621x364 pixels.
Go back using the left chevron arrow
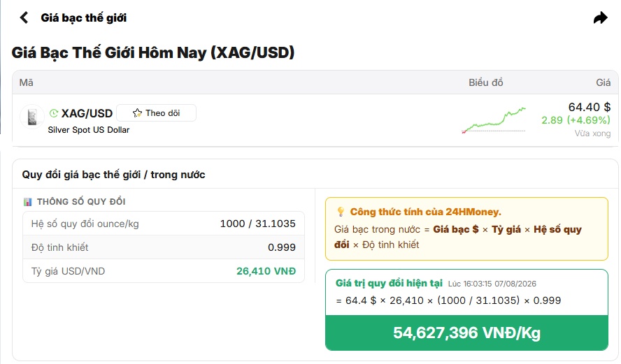[x=24, y=17]
